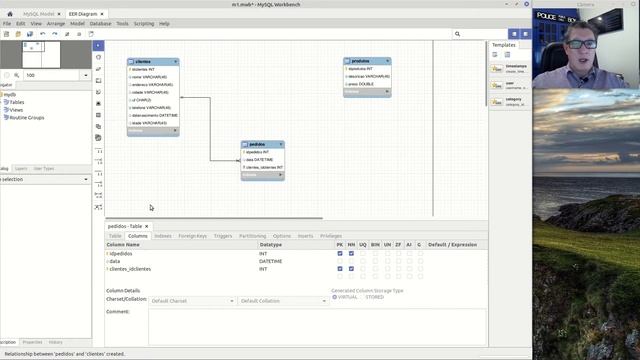640x360 pixels.
Task: Collapse the produtos table header arrow
Action: (388, 61)
